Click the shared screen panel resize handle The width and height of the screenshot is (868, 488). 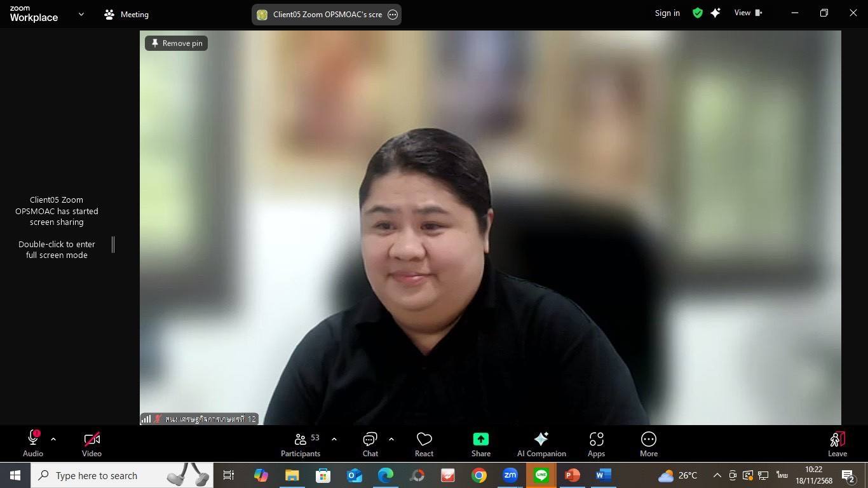(113, 245)
